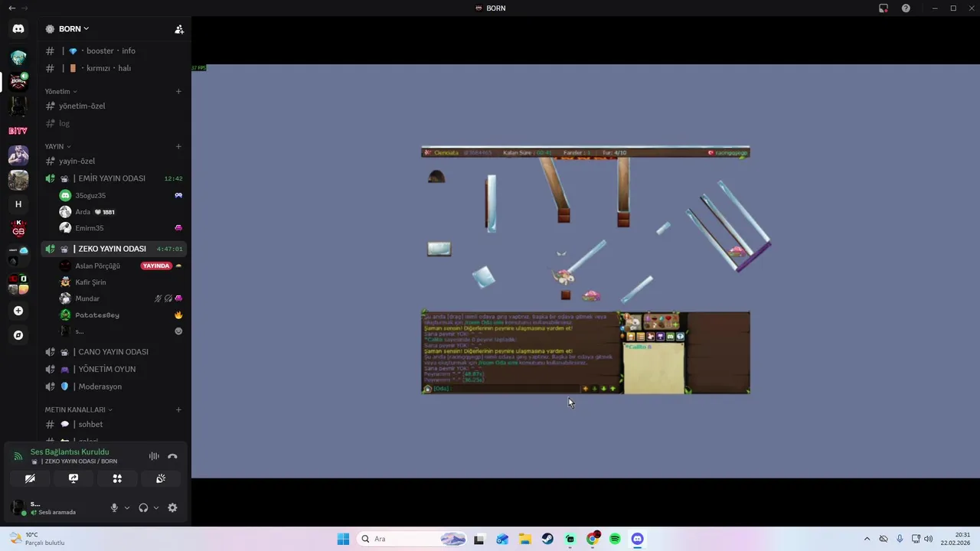Open the sohbet text channel
The height and width of the screenshot is (551, 980).
(113, 424)
